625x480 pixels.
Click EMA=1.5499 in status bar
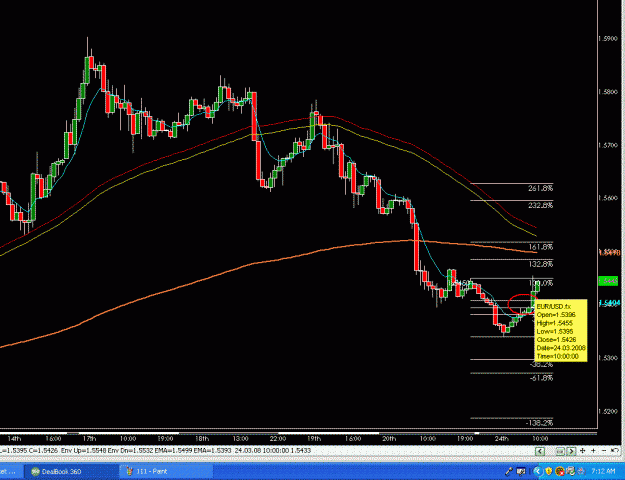coord(173,451)
